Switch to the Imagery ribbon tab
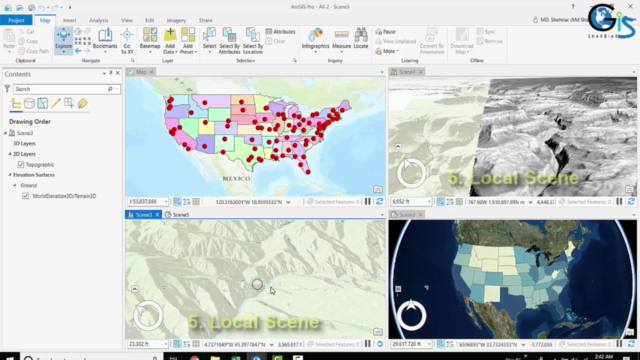The width and height of the screenshot is (640, 360). pyautogui.click(x=176, y=20)
